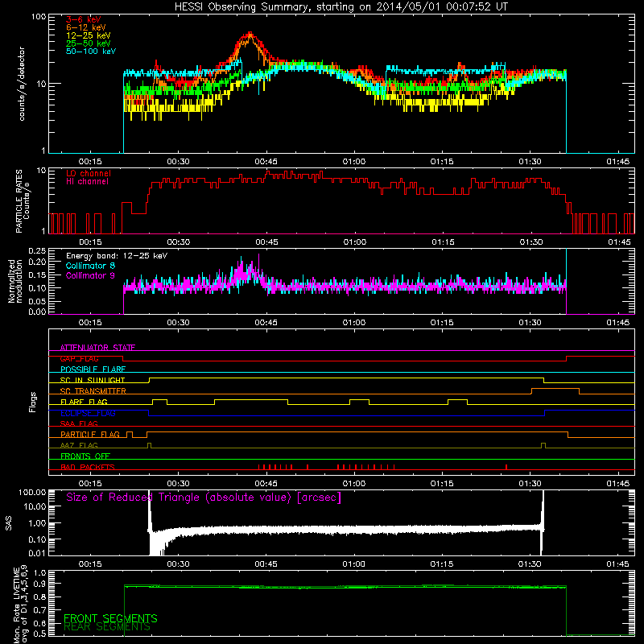Click the Collimator 8 legend label

coord(90,266)
